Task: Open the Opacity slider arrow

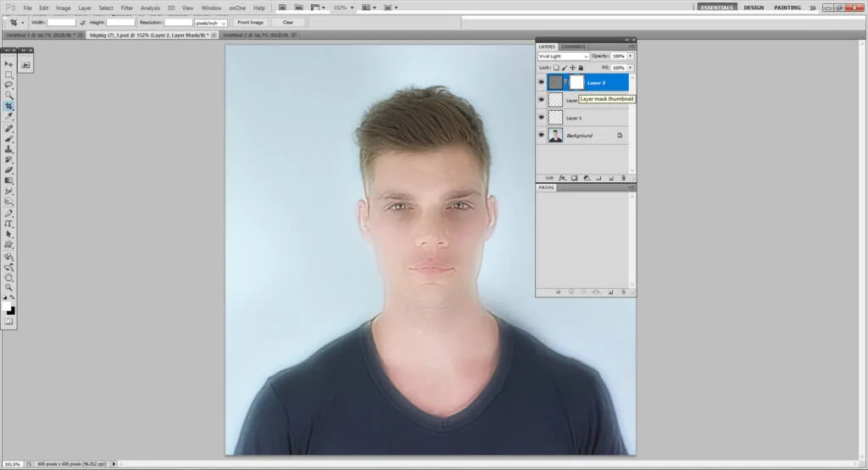Action: pyautogui.click(x=631, y=56)
